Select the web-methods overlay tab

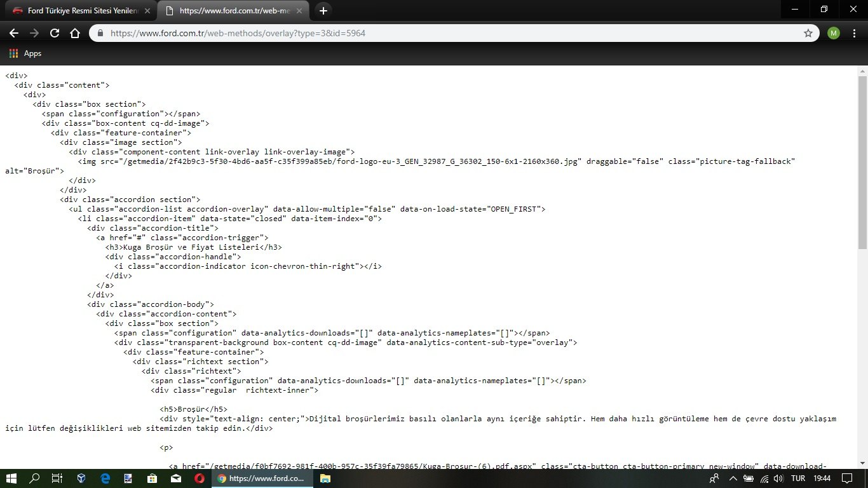(233, 11)
